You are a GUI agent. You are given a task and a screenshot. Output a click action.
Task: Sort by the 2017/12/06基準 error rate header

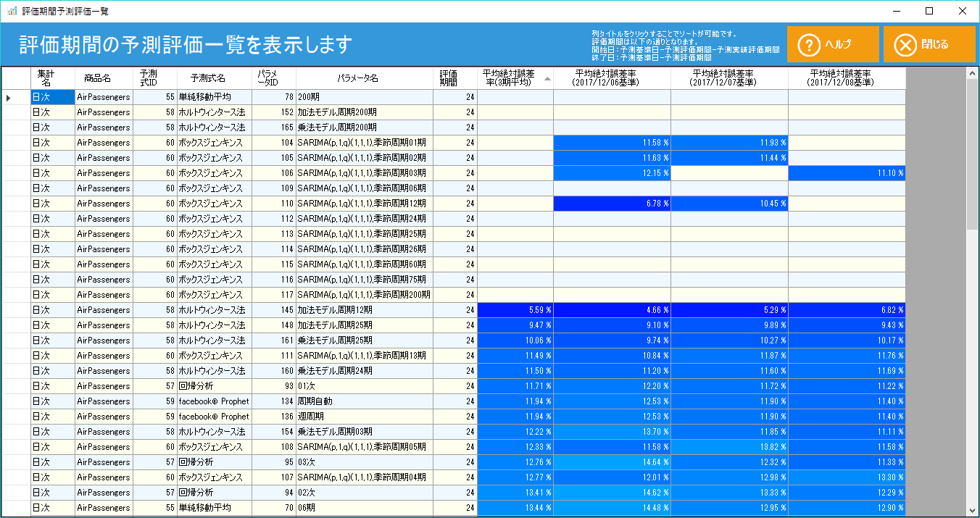click(x=612, y=78)
